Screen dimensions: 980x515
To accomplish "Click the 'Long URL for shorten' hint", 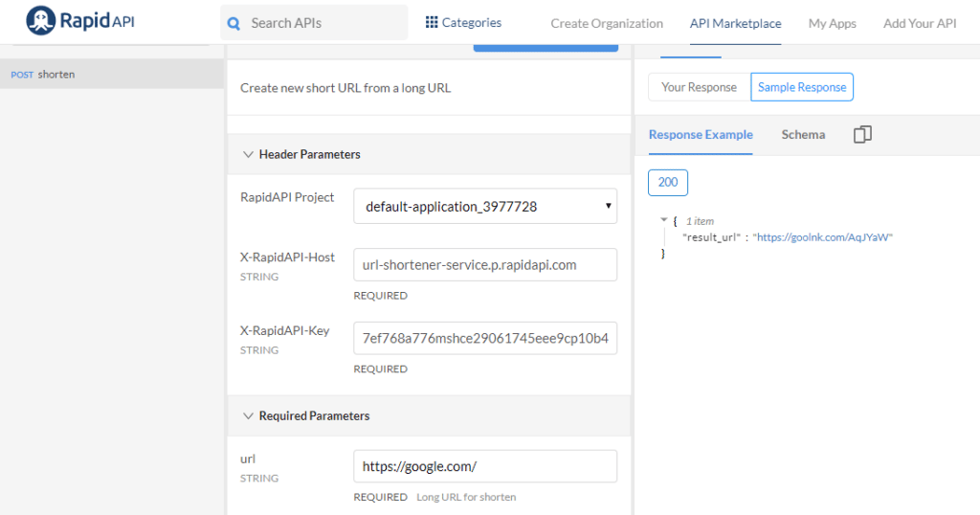I will coord(466,497).
